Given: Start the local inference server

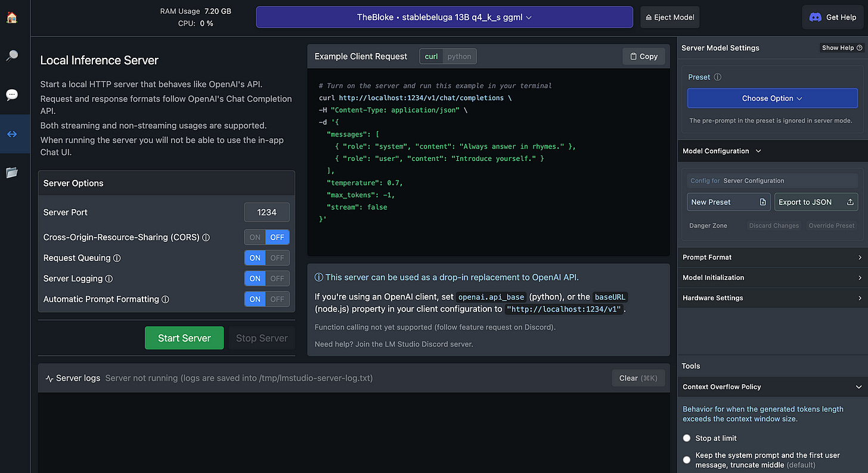Looking at the screenshot, I should 184,337.
